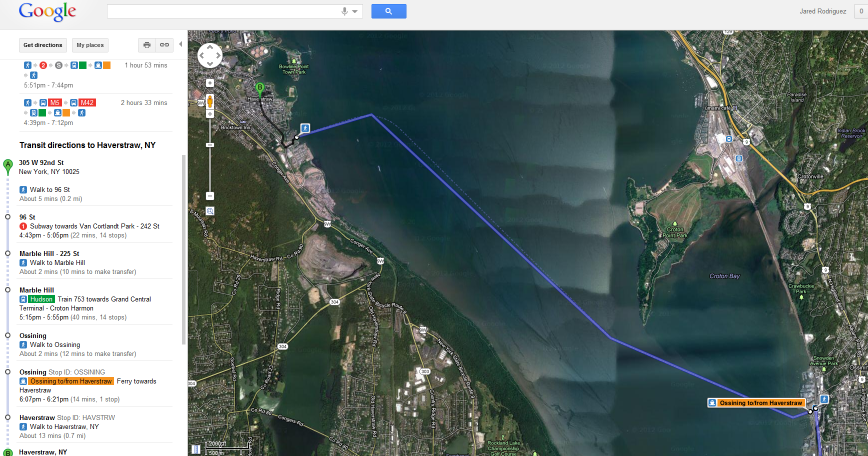Open the link-to-map icon

coord(164,45)
